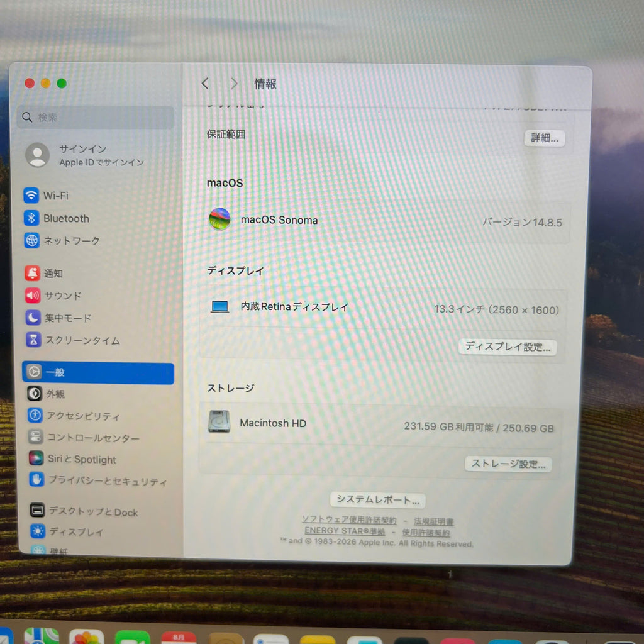The width and height of the screenshot is (644, 644).
Task: Go forward with the right chevron
Action: [234, 84]
